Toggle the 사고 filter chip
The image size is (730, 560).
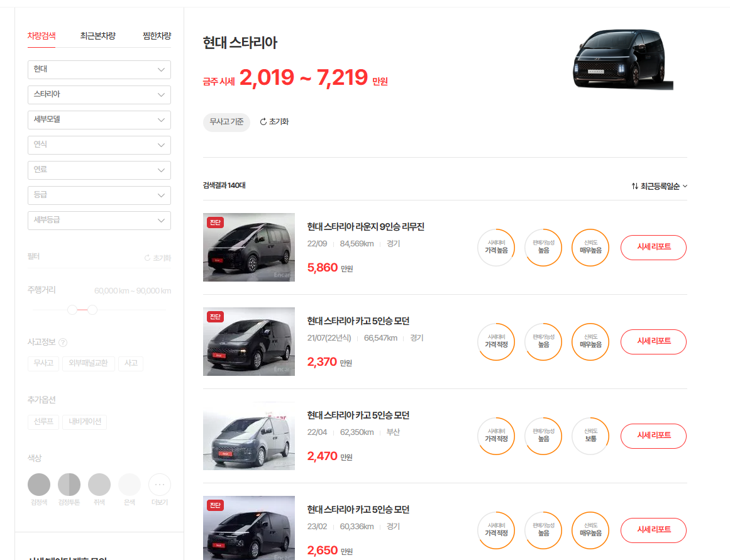(x=131, y=363)
